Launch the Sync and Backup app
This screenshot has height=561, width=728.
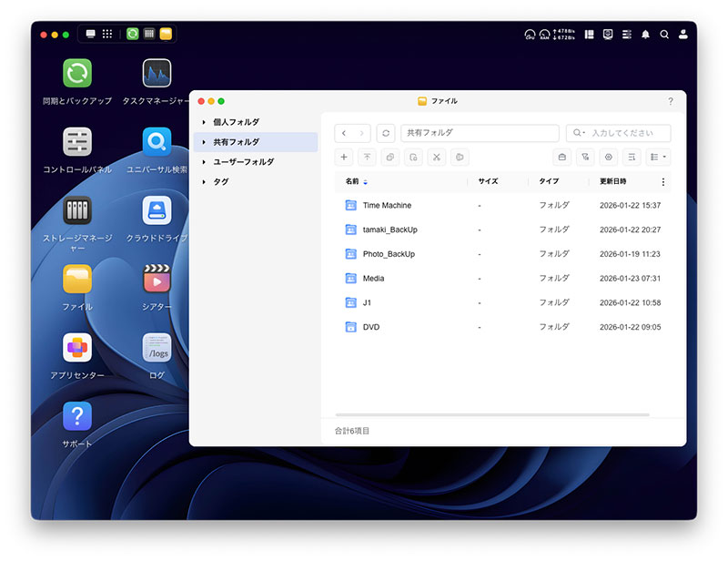77,73
